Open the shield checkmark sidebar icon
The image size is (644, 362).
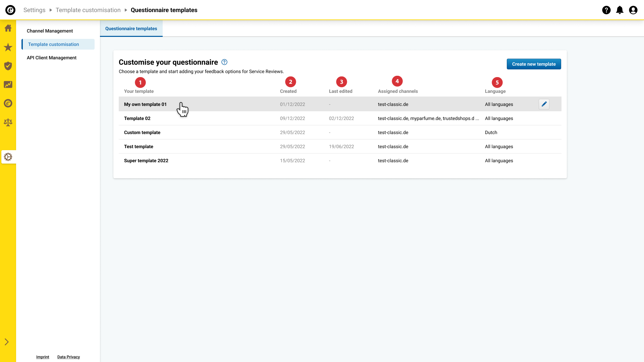pos(8,66)
